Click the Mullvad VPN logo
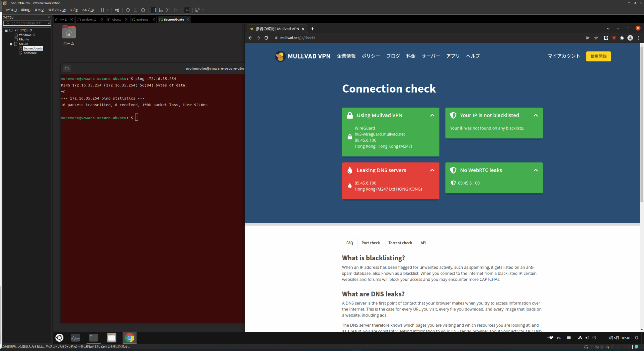This screenshot has height=351, width=644. point(302,56)
